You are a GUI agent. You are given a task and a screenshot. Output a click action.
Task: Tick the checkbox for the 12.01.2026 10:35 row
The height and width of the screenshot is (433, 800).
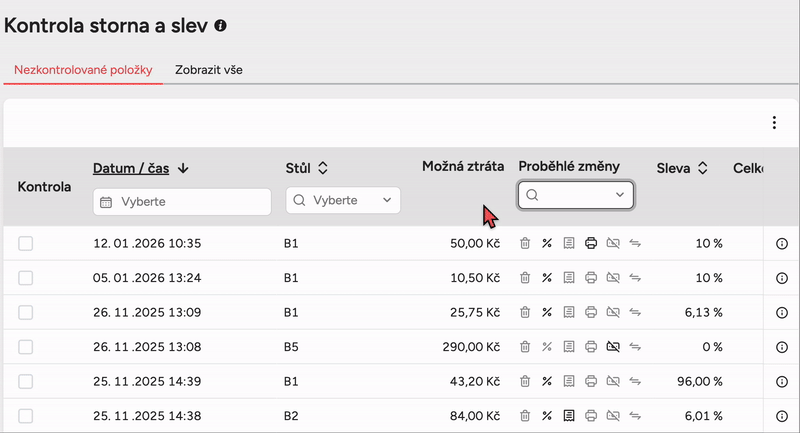point(26,243)
